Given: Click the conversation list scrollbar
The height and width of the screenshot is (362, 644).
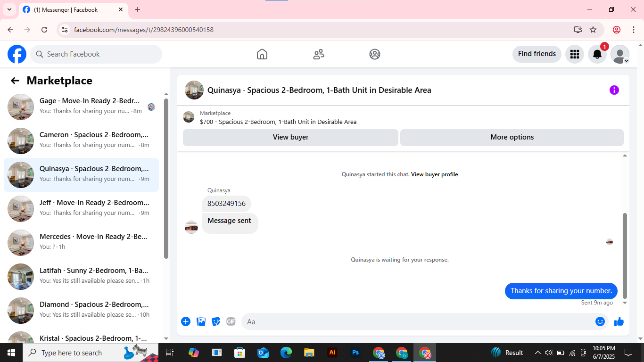Looking at the screenshot, I should pos(166,178).
